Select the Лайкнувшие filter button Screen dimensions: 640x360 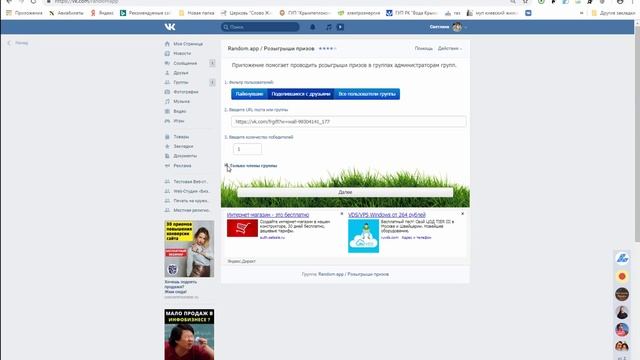click(249, 94)
